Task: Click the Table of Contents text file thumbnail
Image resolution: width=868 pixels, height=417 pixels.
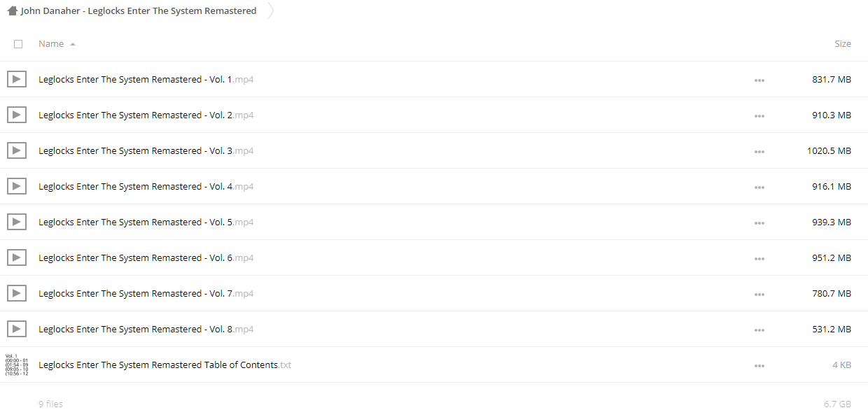Action: click(x=17, y=365)
